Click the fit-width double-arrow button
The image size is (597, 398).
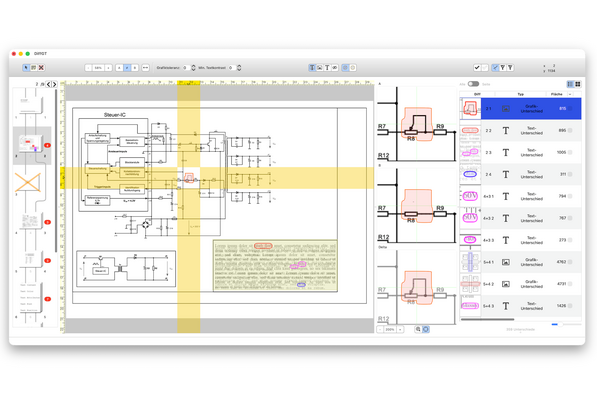click(x=145, y=68)
